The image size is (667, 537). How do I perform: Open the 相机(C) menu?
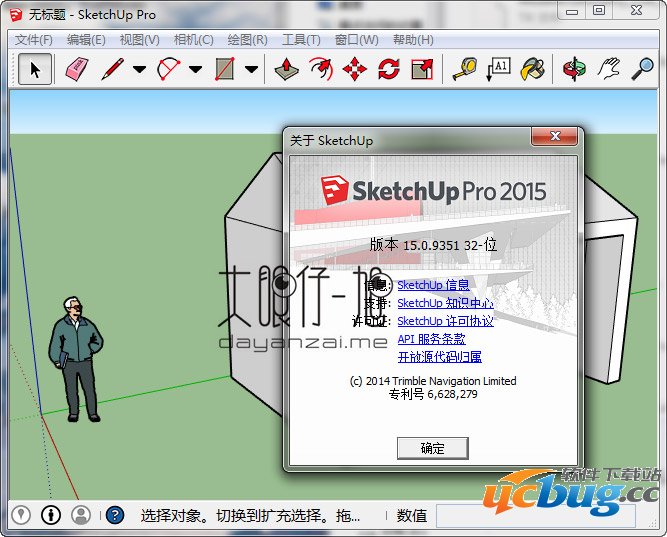pos(194,40)
